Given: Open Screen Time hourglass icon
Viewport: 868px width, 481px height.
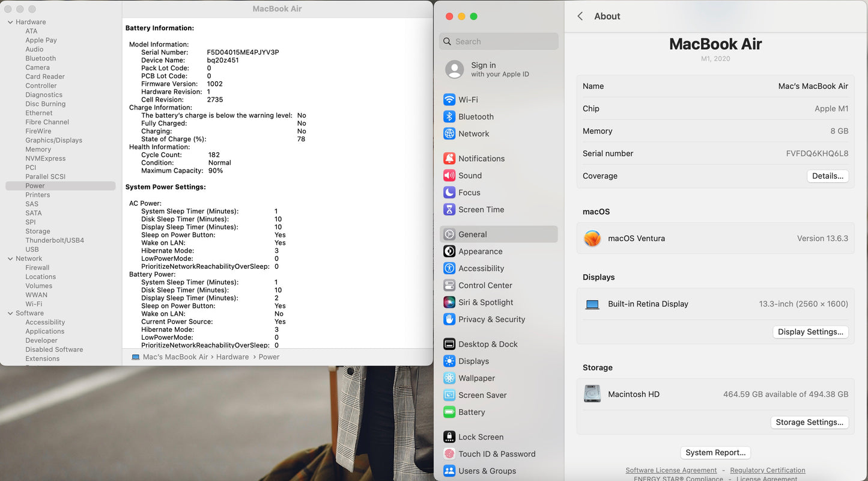Looking at the screenshot, I should [449, 210].
